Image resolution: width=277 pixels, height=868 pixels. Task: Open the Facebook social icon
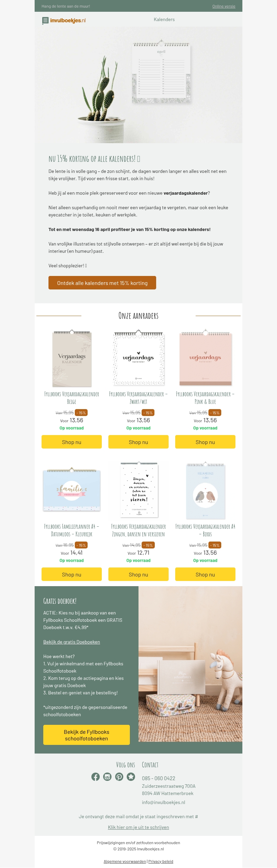96,777
